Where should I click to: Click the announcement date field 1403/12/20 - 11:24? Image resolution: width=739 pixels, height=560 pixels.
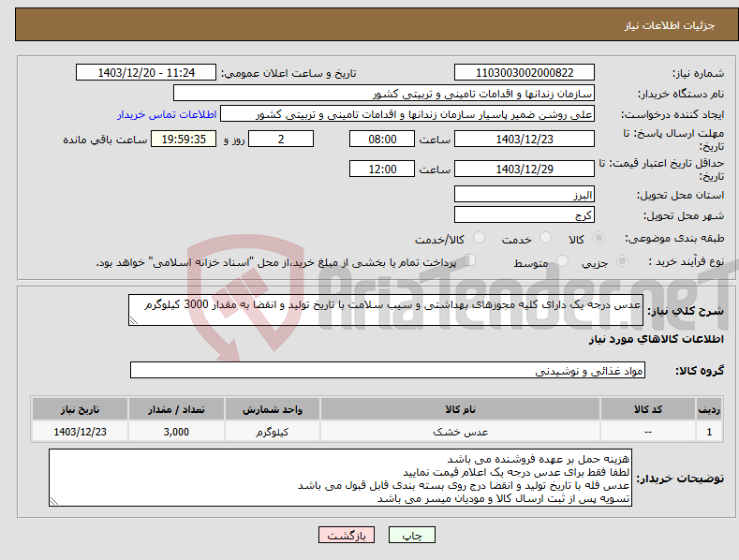pyautogui.click(x=146, y=73)
